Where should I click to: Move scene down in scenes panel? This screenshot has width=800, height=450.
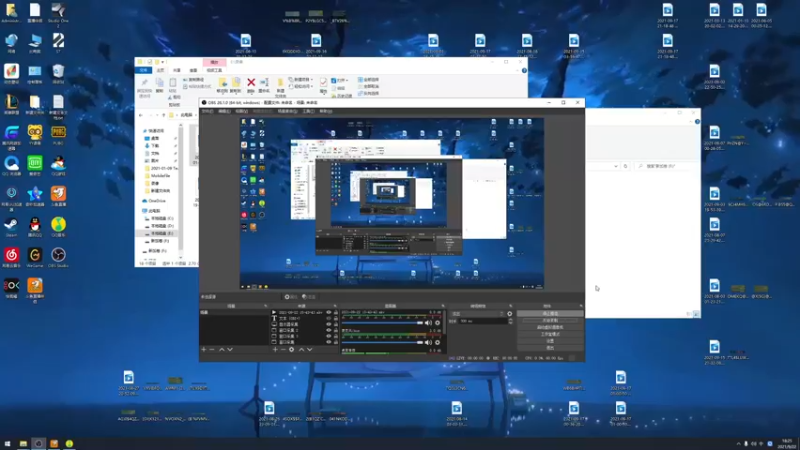(230, 349)
